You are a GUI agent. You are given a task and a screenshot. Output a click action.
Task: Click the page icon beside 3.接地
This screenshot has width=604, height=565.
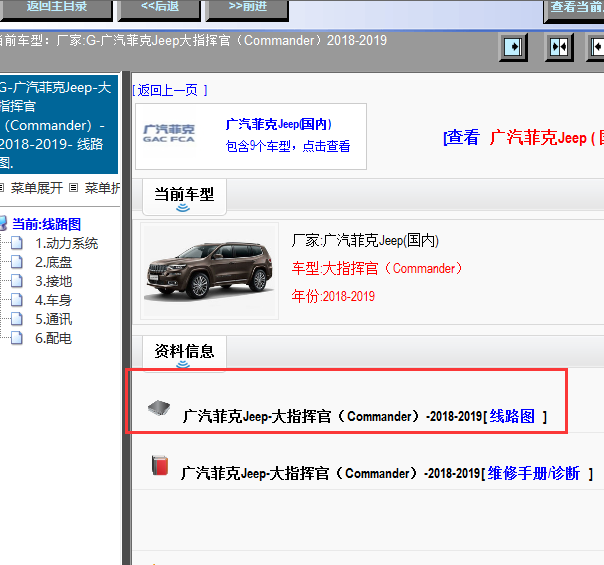pos(17,281)
